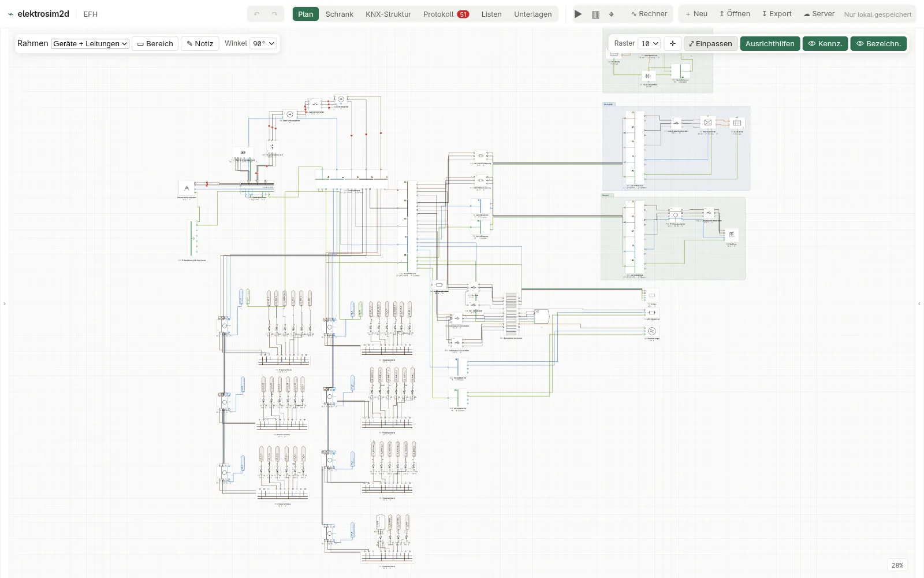
Task: Click the elektrosim2d logo
Action: 38,14
